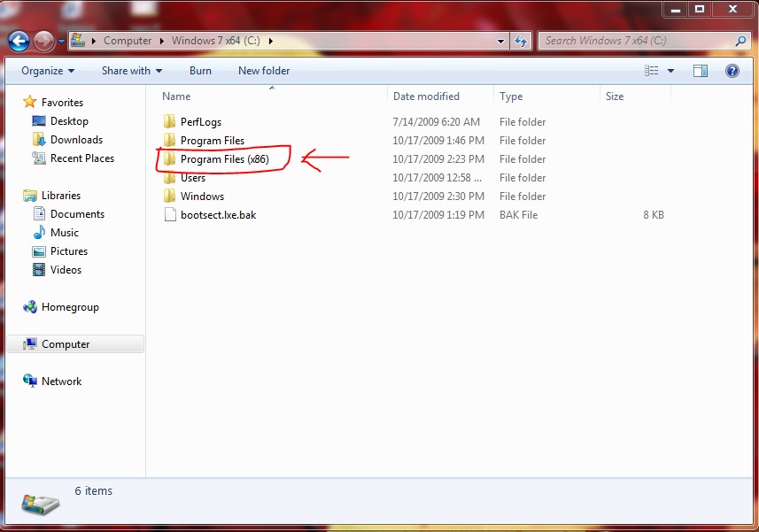Click the Change your view icon

point(652,71)
